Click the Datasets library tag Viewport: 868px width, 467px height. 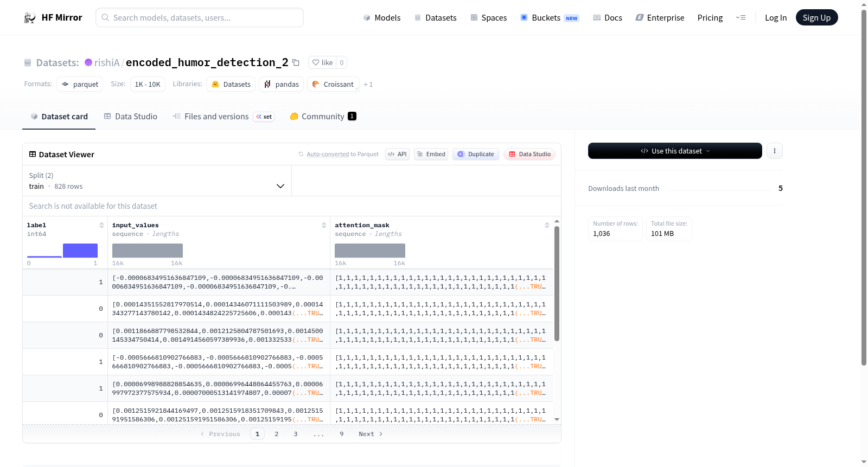click(231, 84)
